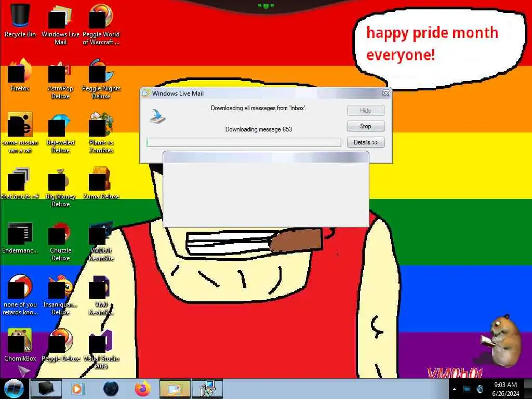Open the Visual Studio 2015 shortcut

(x=101, y=349)
